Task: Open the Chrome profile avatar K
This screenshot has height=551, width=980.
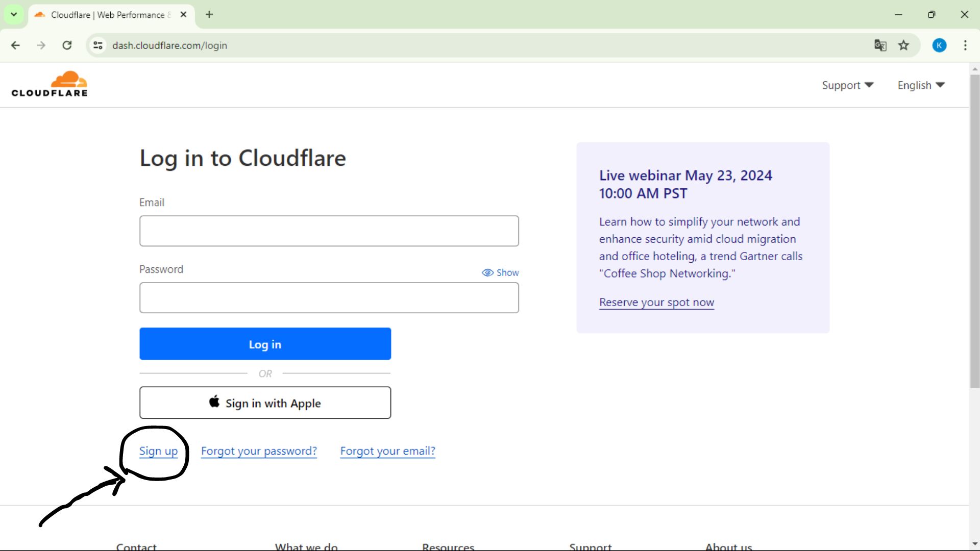Action: 939,45
